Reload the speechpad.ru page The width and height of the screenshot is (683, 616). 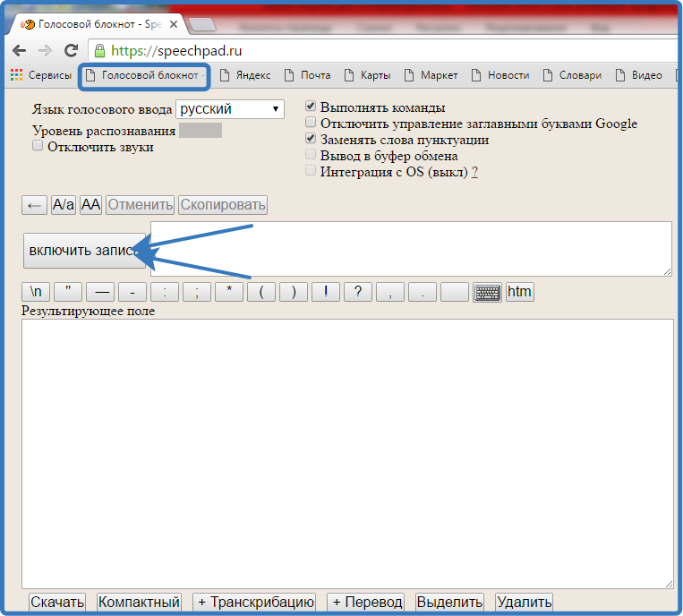pyautogui.click(x=71, y=50)
